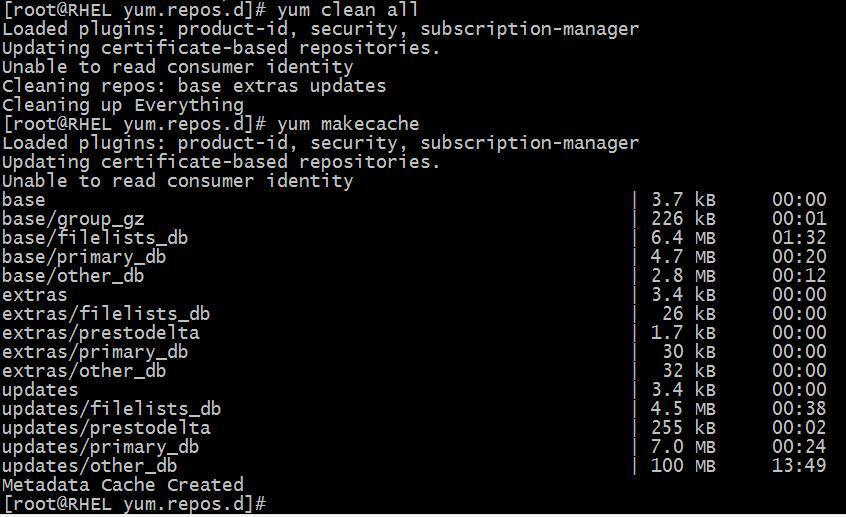Click the 'updates/filelists_db' entry

coord(111,409)
